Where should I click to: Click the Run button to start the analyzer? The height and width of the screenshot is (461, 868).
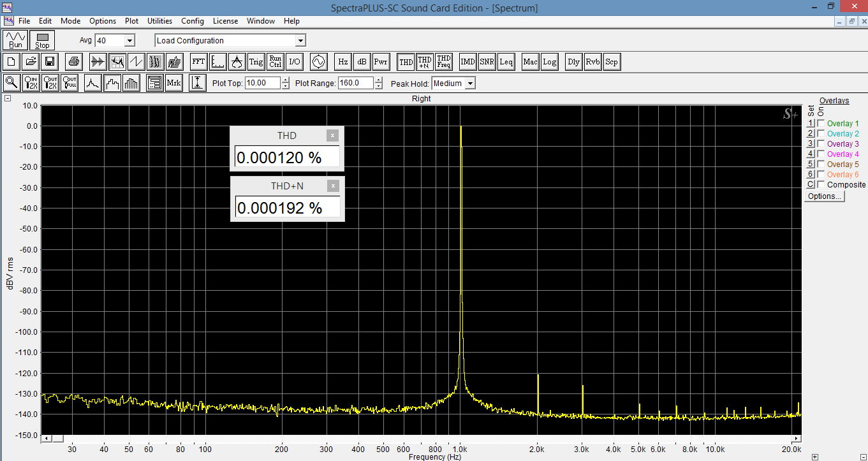point(15,40)
